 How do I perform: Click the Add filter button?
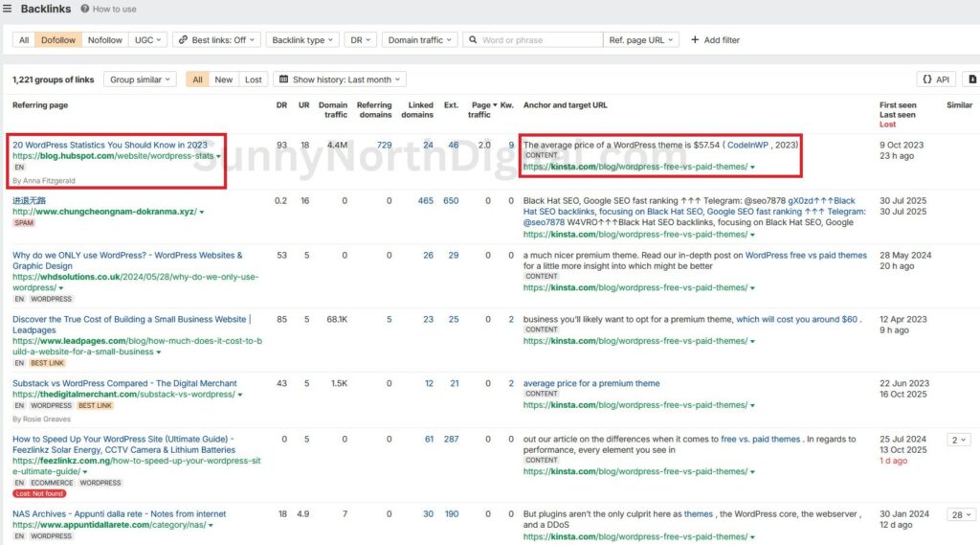(x=715, y=40)
